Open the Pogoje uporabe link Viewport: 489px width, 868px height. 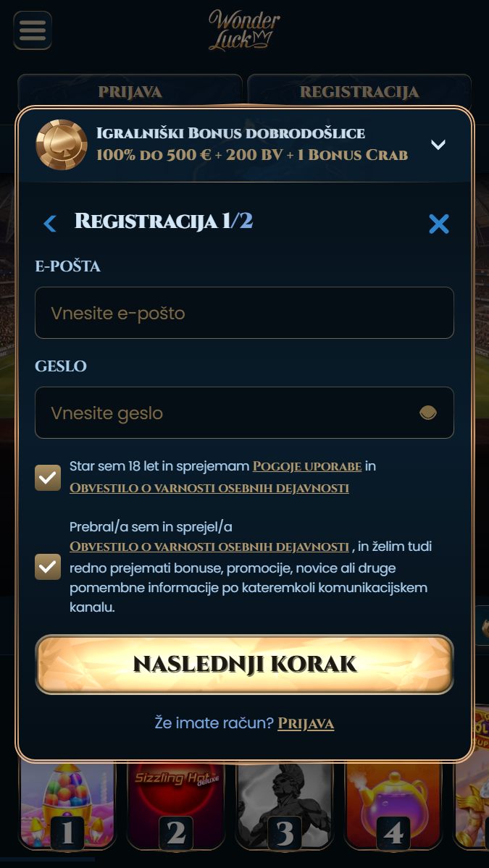point(306,466)
